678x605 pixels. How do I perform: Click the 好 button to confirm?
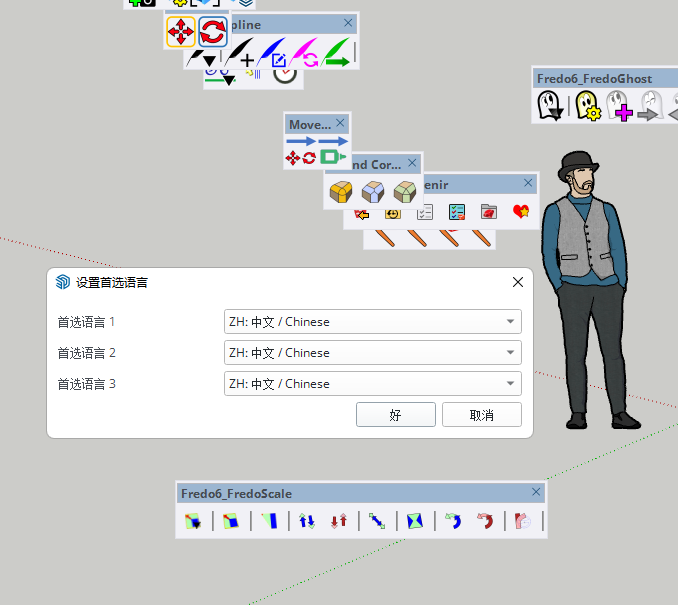click(395, 415)
